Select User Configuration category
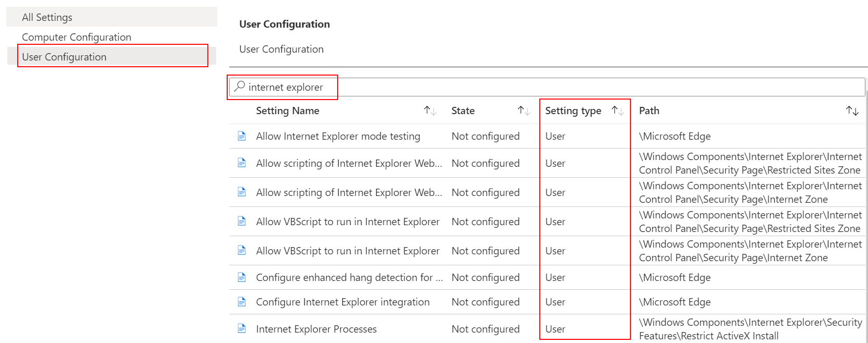868x343 pixels. 111,57
